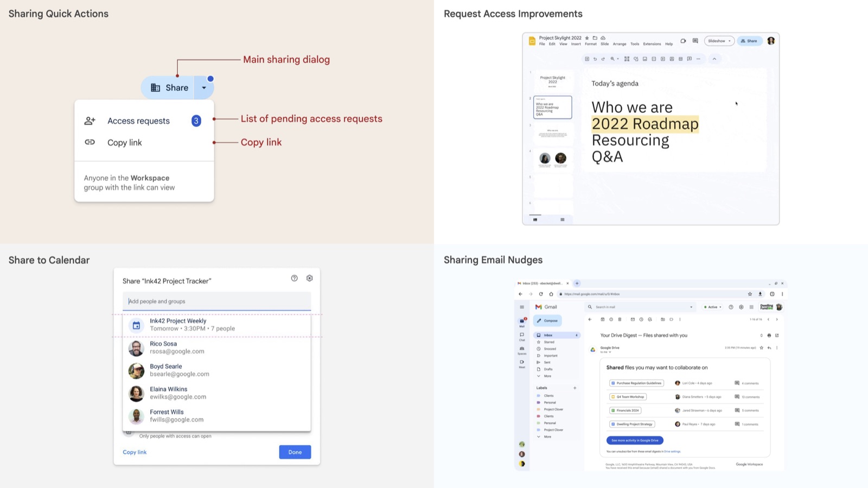Choose Rico Sosa from suggestions
868x488 pixels.
[216, 347]
